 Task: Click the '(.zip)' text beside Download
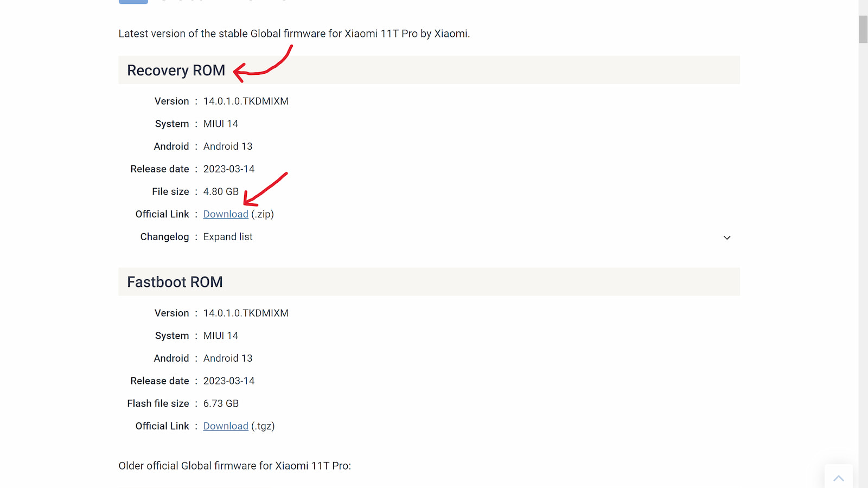[263, 214]
